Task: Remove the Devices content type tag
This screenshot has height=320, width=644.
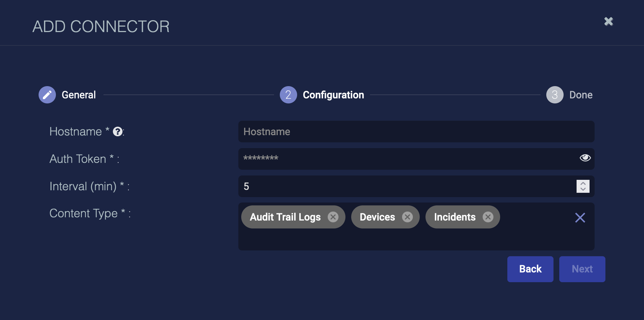Action: 407,217
